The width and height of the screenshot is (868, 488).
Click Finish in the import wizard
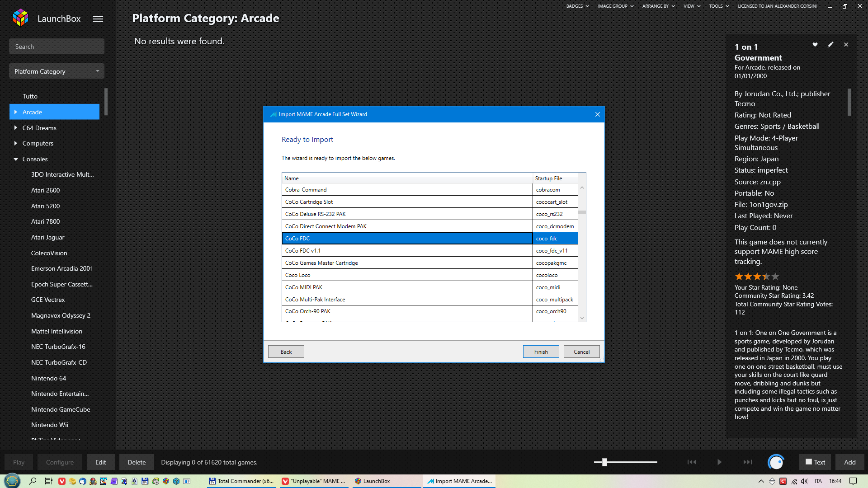[x=541, y=352]
